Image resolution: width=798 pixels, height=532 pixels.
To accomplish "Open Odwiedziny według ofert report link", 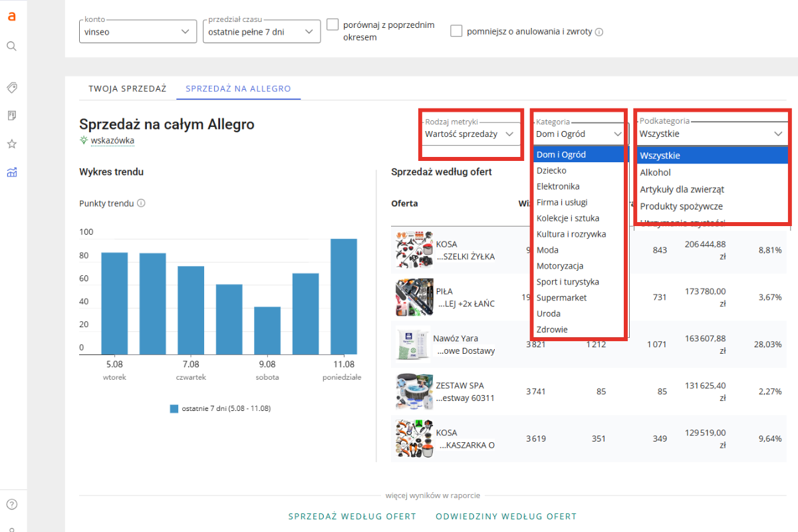I will tap(506, 516).
